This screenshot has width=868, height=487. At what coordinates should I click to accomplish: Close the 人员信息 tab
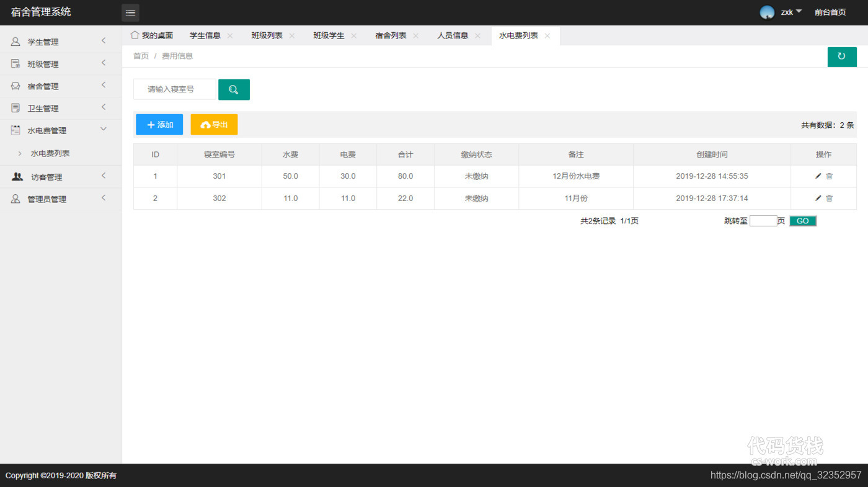coord(477,36)
